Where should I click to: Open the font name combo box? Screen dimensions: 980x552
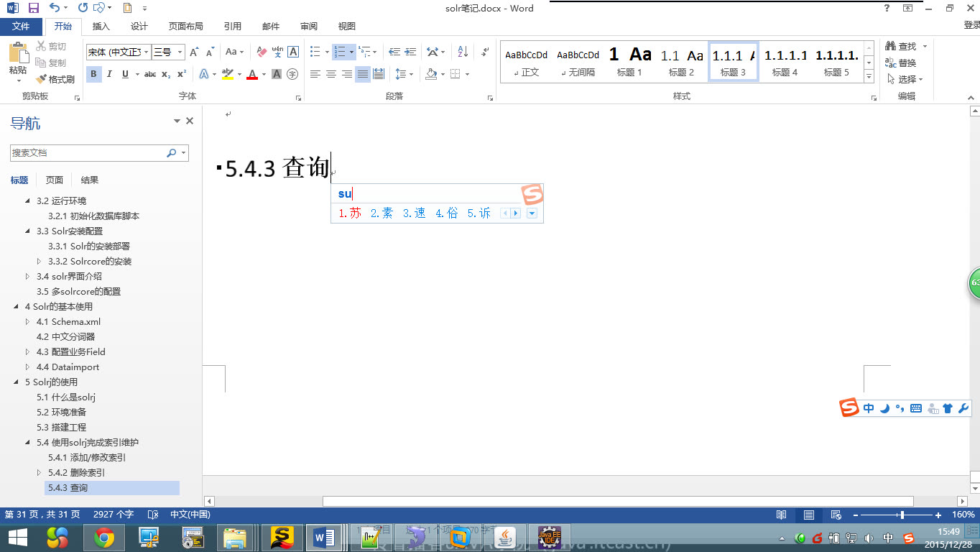[x=119, y=52]
